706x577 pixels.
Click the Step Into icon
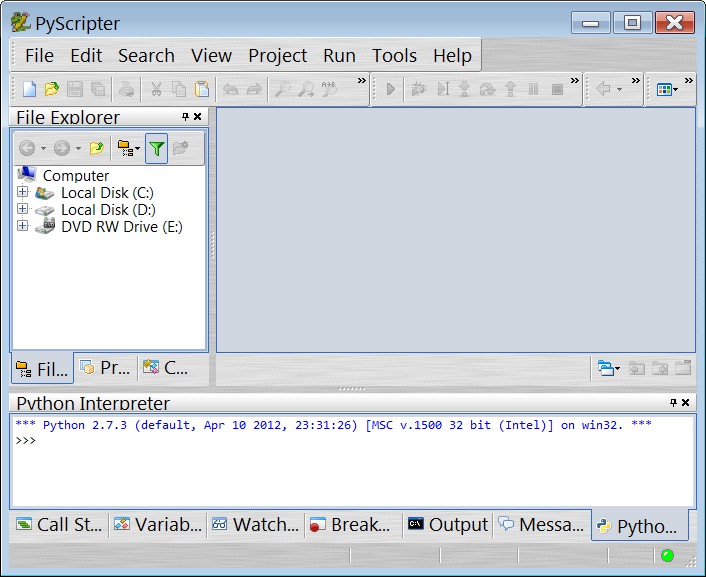click(464, 89)
